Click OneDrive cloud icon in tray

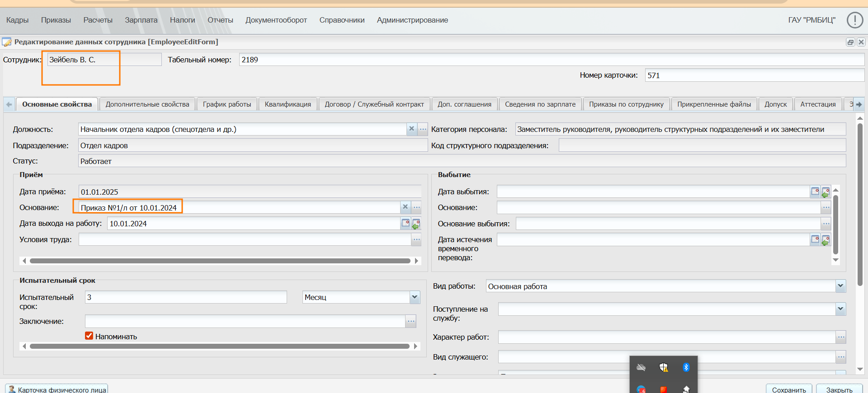click(x=641, y=367)
